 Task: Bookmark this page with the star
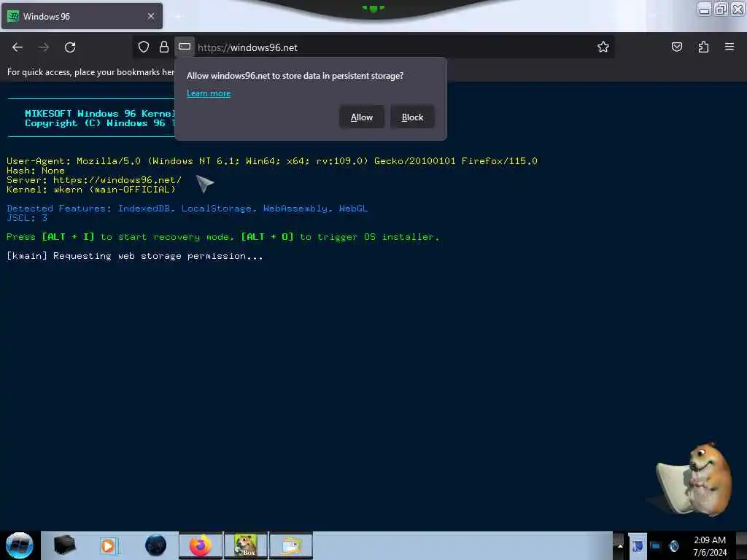(603, 47)
